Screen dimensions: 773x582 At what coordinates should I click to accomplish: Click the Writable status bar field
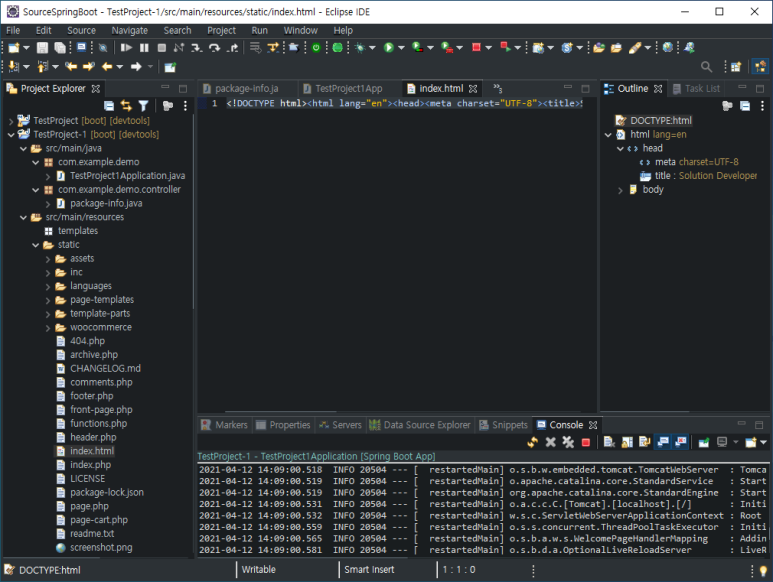point(259,570)
